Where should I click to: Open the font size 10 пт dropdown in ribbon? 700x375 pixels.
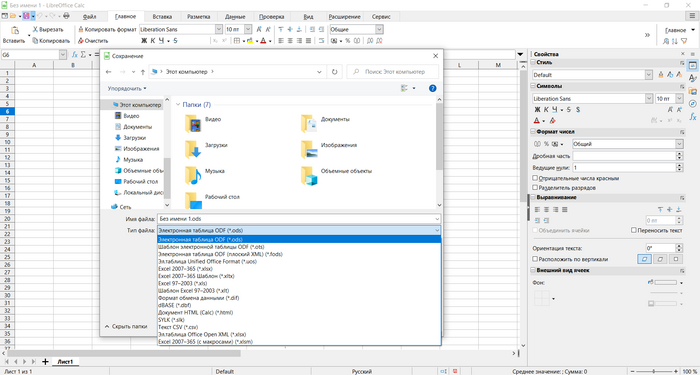tap(249, 29)
